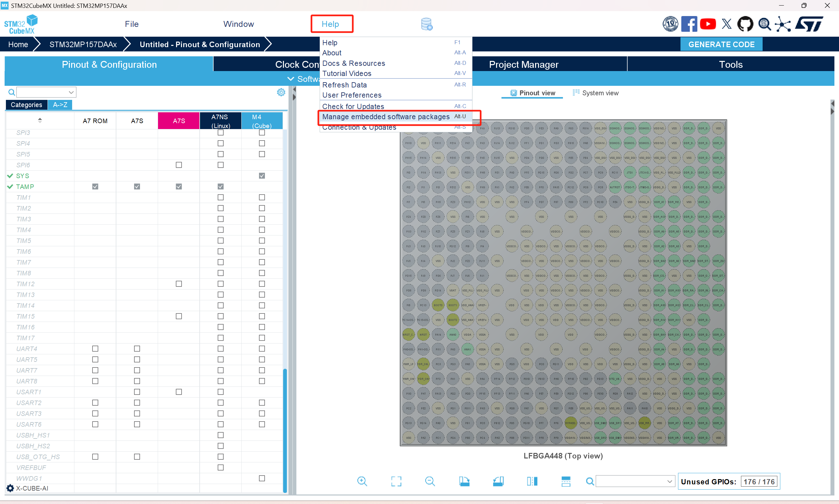
Task: Toggle TIM1 checkbox in A7NS Linux column
Action: [221, 197]
